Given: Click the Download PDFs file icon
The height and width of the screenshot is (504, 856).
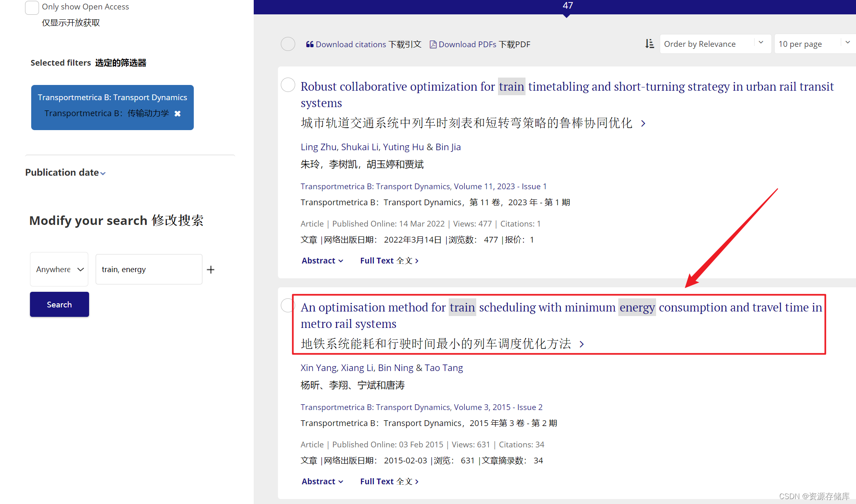Looking at the screenshot, I should click(433, 44).
